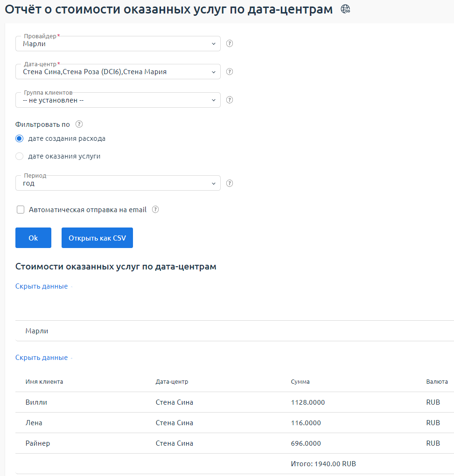
Task: Select radio option дате создания расхода
Action: [20, 138]
